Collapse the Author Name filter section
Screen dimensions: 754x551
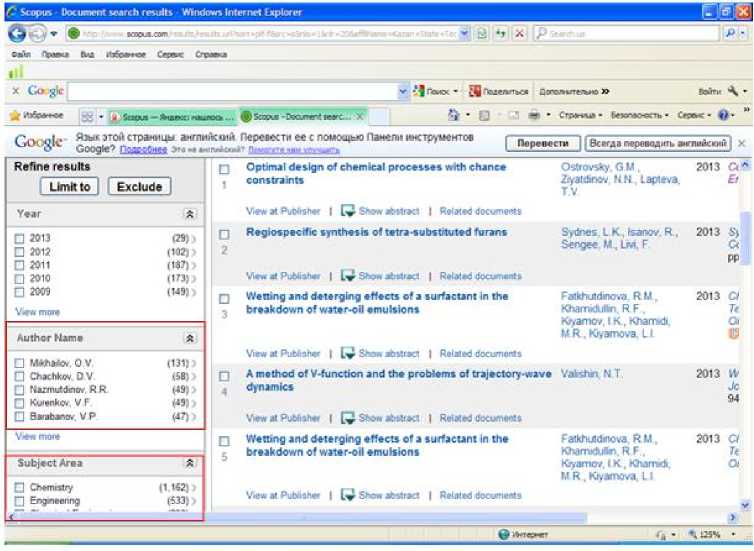point(190,339)
